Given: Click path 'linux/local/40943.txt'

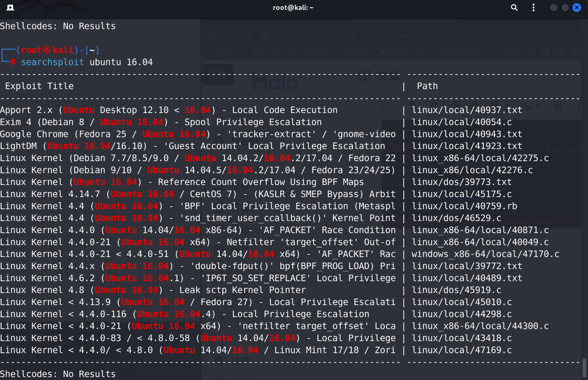Looking at the screenshot, I should pyautogui.click(x=467, y=134).
